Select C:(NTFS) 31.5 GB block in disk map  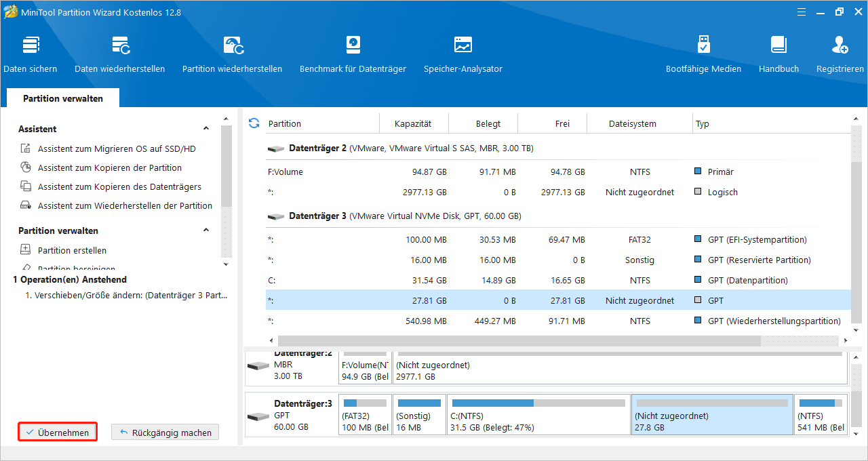[x=538, y=414]
